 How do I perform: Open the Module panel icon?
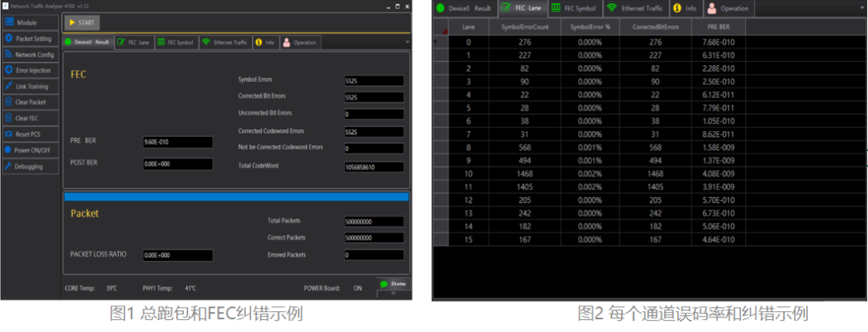coord(10,22)
